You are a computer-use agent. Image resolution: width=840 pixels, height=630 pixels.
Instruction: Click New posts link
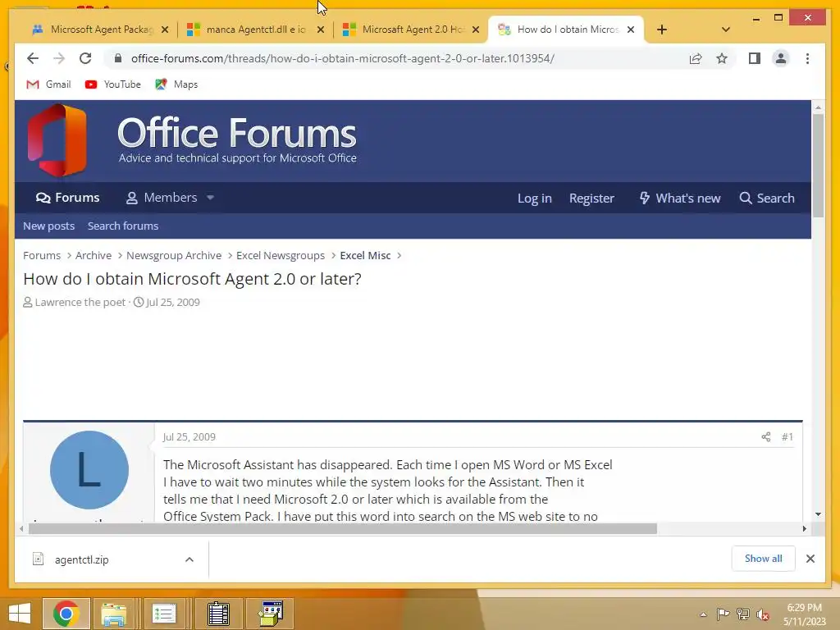[48, 226]
